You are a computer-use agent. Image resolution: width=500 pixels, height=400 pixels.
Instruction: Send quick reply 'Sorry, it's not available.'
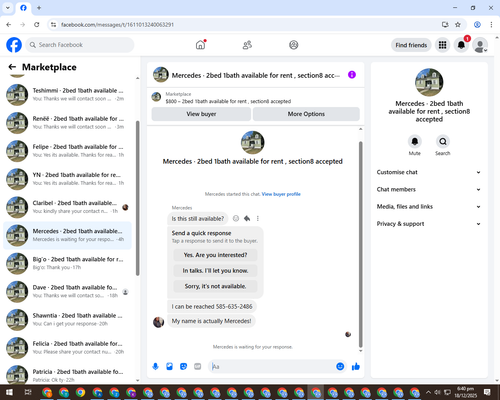click(215, 286)
